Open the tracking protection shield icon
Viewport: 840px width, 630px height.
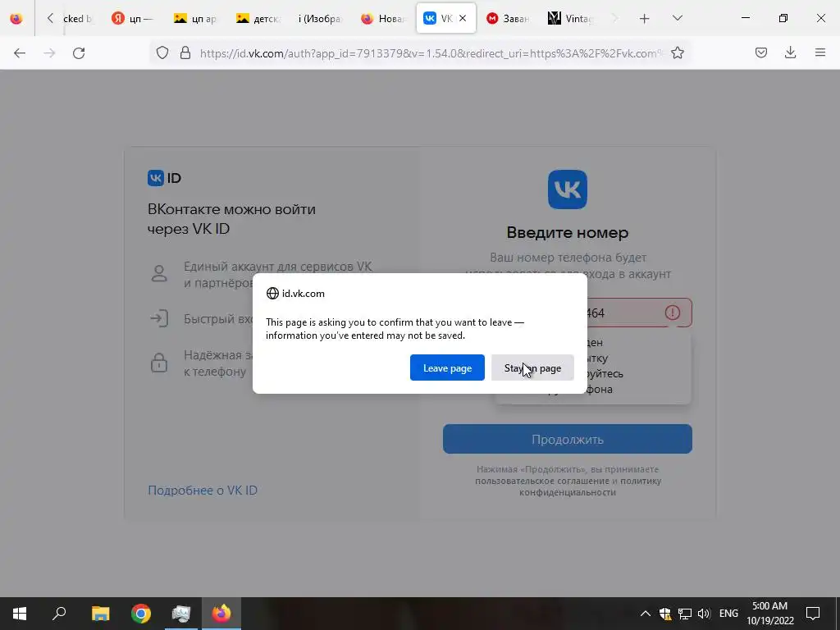pos(162,52)
